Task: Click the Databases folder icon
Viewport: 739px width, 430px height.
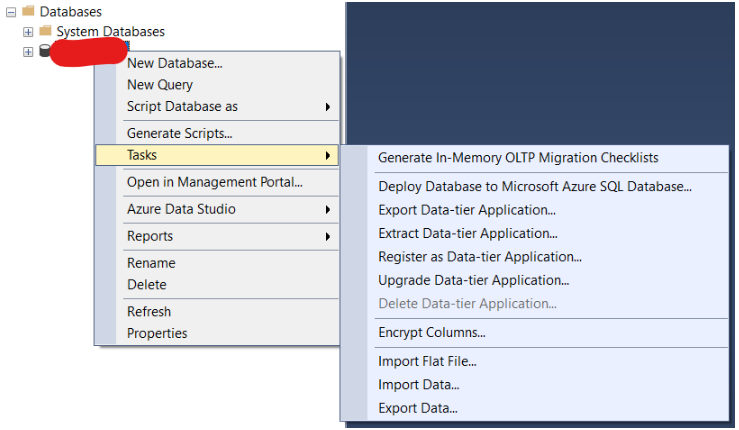Action: [x=28, y=11]
